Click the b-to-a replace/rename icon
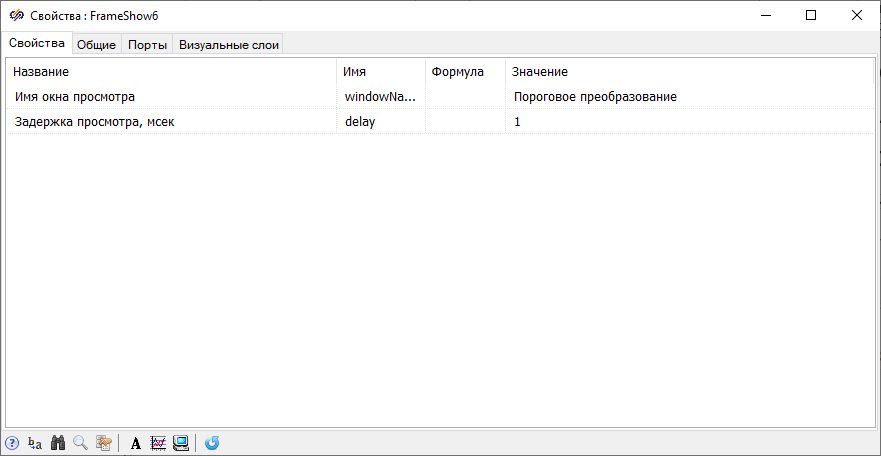The width and height of the screenshot is (881, 456). pos(35,443)
